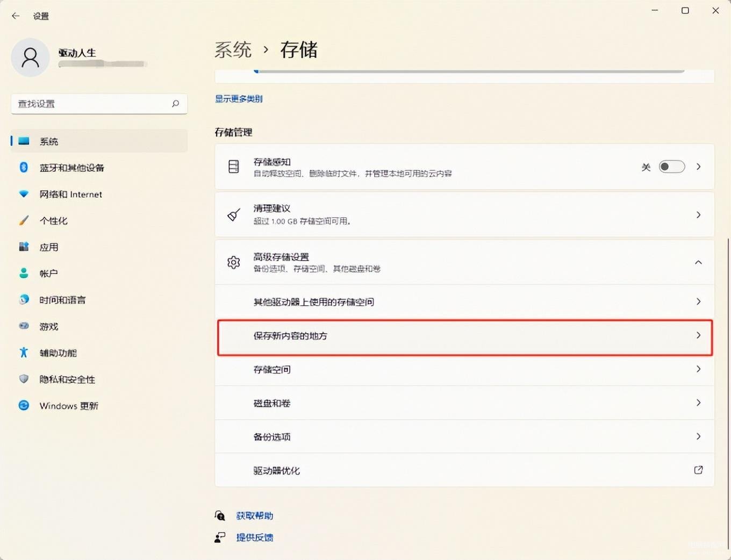Click 帐户 label in sidebar

(x=49, y=274)
